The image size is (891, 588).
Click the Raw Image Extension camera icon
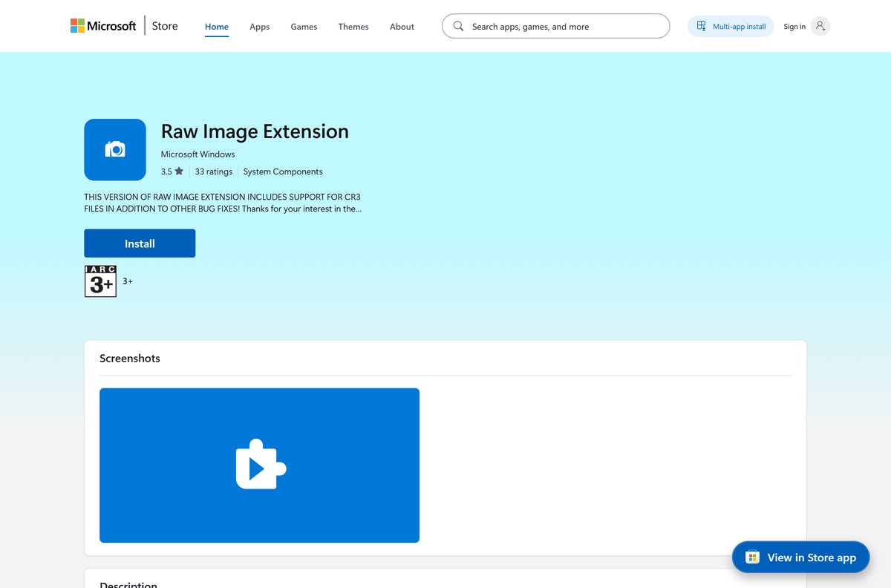pos(115,149)
